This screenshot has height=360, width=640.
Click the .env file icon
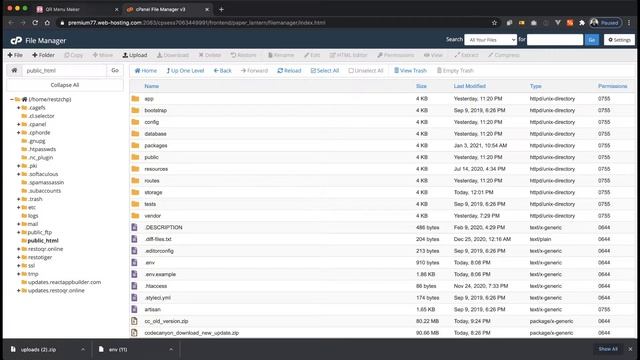pos(134,262)
